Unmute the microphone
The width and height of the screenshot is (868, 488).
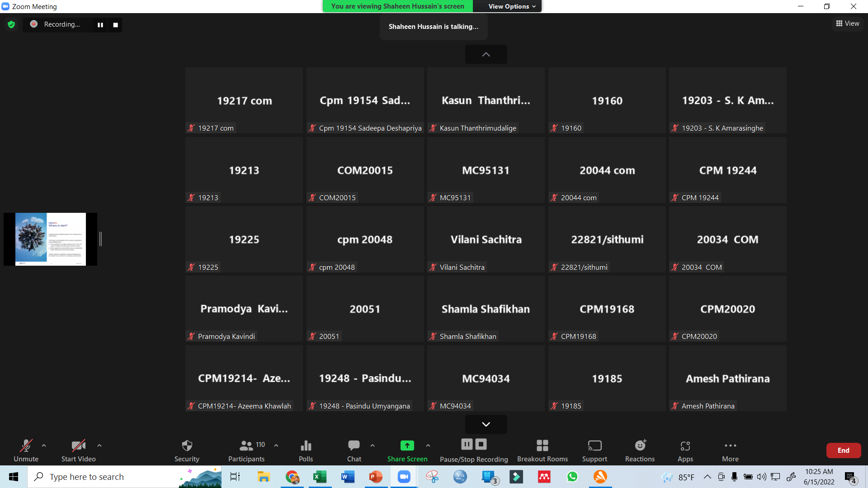tap(26, 450)
